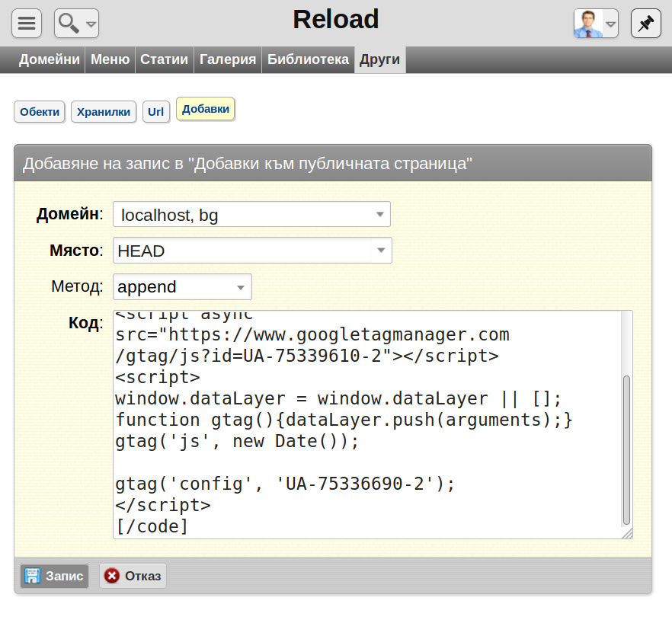Open the Обекти section button
This screenshot has width=672, height=620.
click(x=40, y=112)
